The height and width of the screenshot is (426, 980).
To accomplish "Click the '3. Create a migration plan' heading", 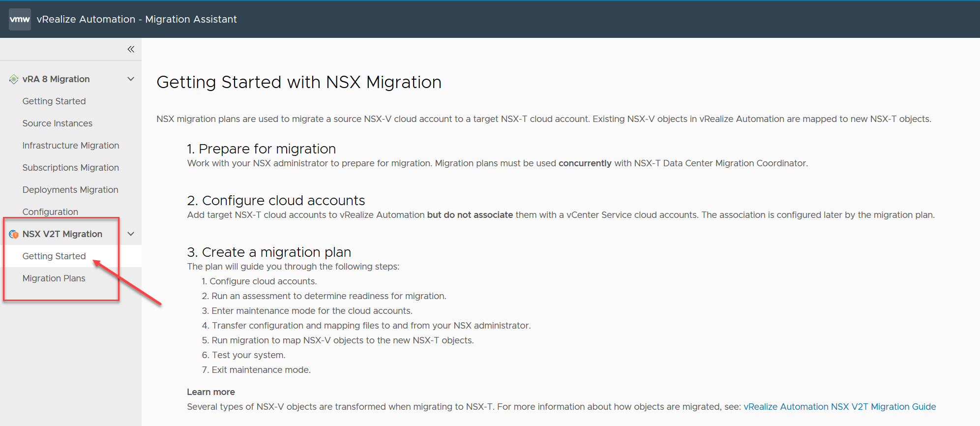I will click(269, 252).
